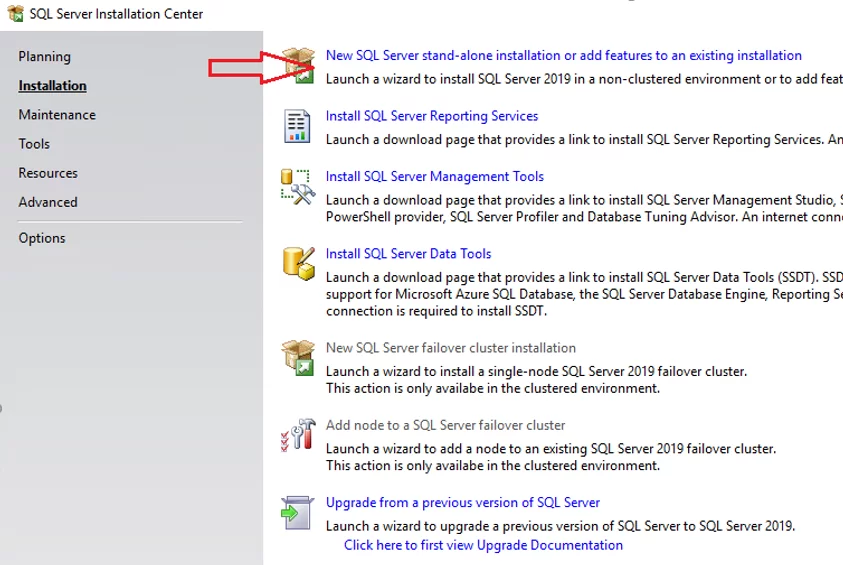This screenshot has height=565, width=843.
Task: Click the Data Tools database cylinder icon
Action: tap(298, 263)
